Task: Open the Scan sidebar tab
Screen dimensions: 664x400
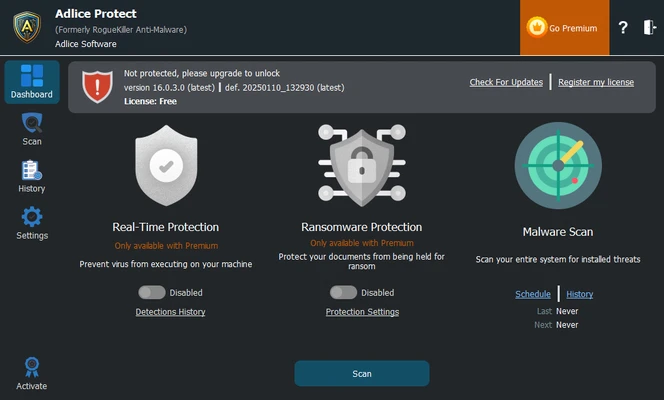Action: [32, 129]
